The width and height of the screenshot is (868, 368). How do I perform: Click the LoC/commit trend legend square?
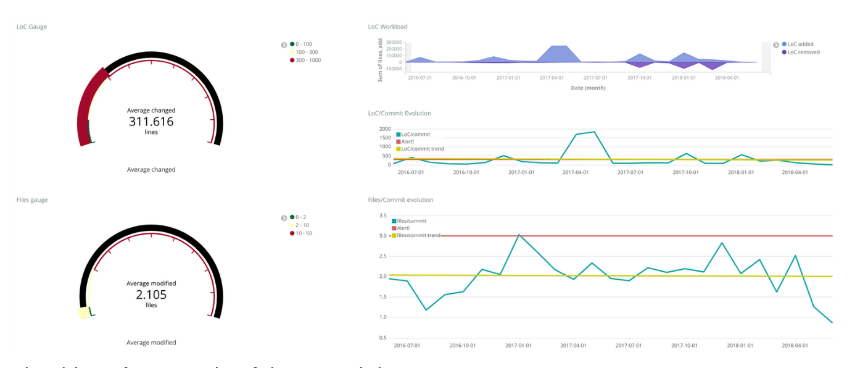click(x=399, y=149)
